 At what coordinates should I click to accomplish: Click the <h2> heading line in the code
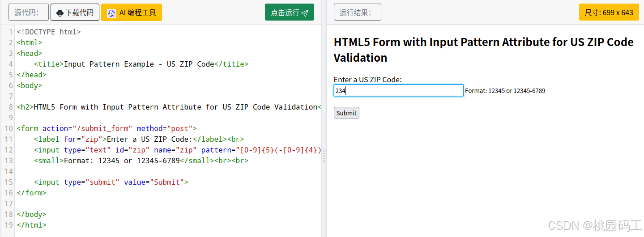point(169,107)
